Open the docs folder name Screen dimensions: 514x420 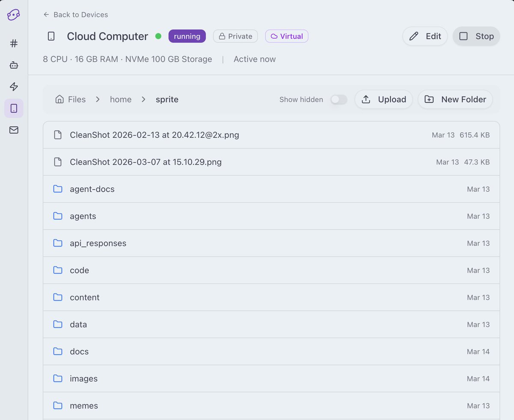point(79,351)
